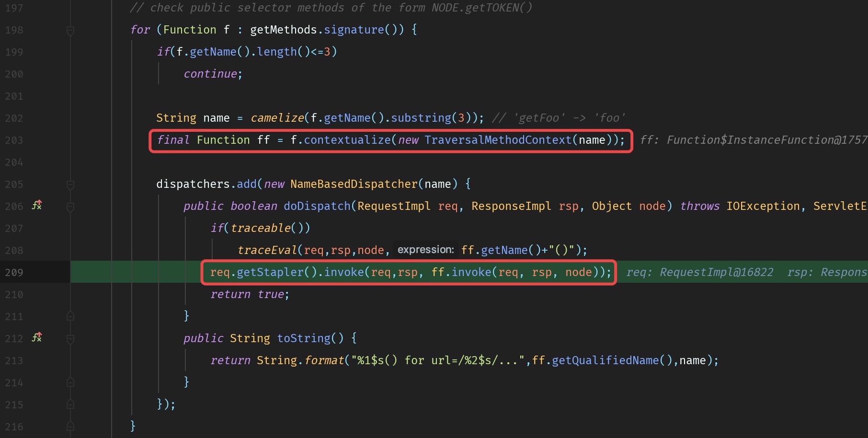Click 'getMethods' on the for loop line
This screenshot has width=868, height=438.
pyautogui.click(x=284, y=30)
